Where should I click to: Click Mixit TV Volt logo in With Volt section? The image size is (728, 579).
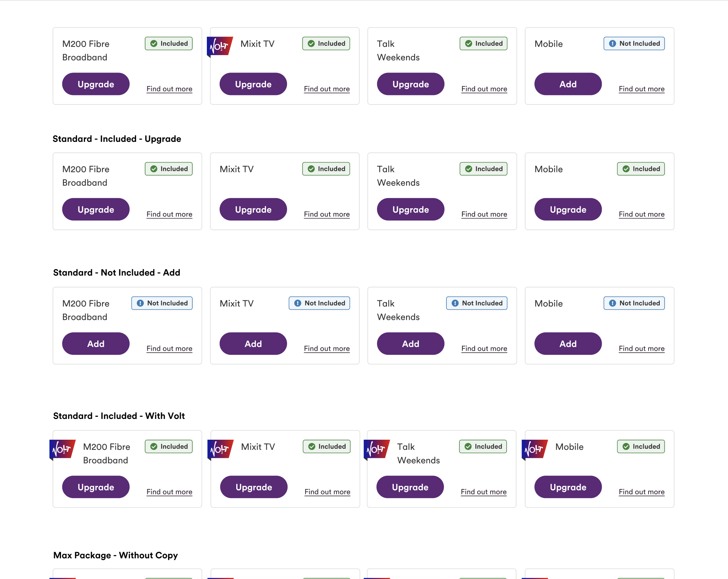(220, 449)
